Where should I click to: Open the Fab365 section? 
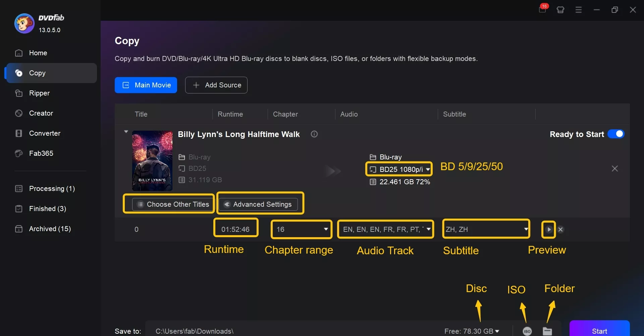[x=41, y=153]
